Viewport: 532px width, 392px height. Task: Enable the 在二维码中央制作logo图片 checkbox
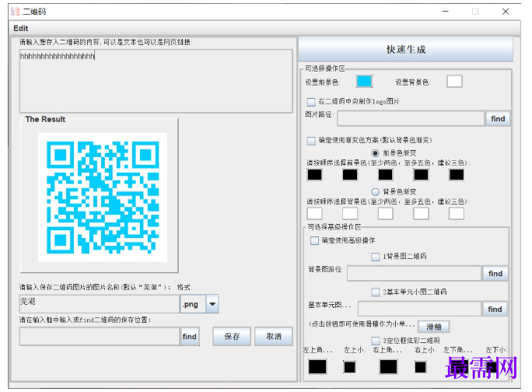(311, 101)
